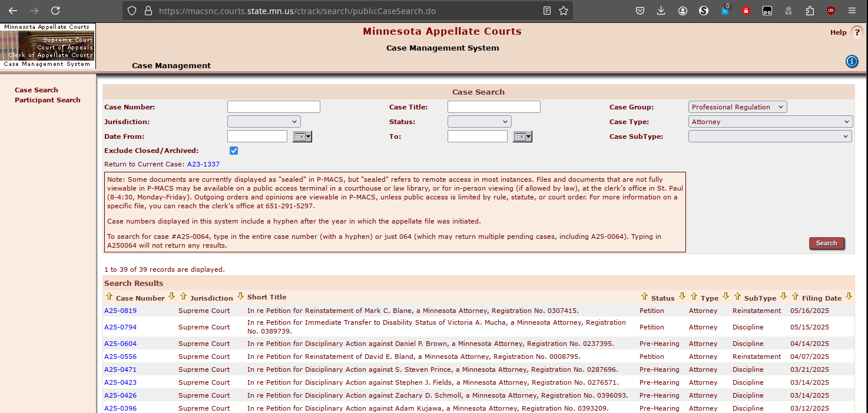Sort Jurisdiction descending with down arrow

(x=240, y=297)
